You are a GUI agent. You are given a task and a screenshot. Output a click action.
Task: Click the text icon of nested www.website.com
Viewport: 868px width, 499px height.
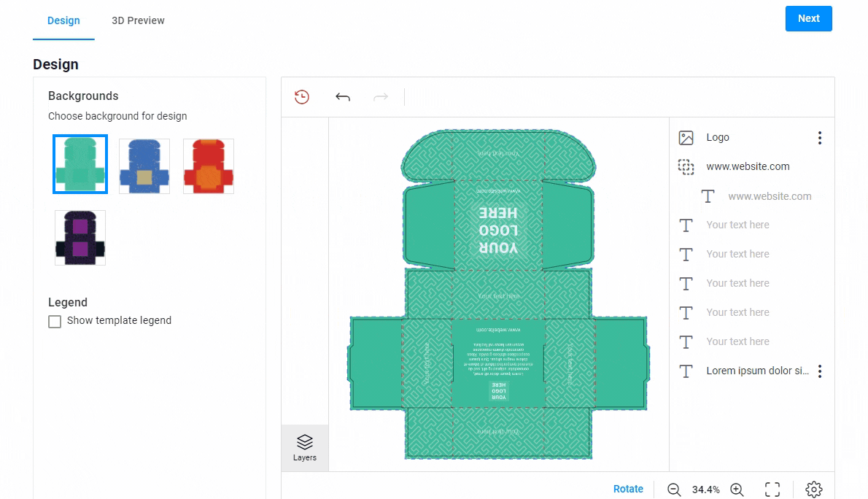(708, 196)
